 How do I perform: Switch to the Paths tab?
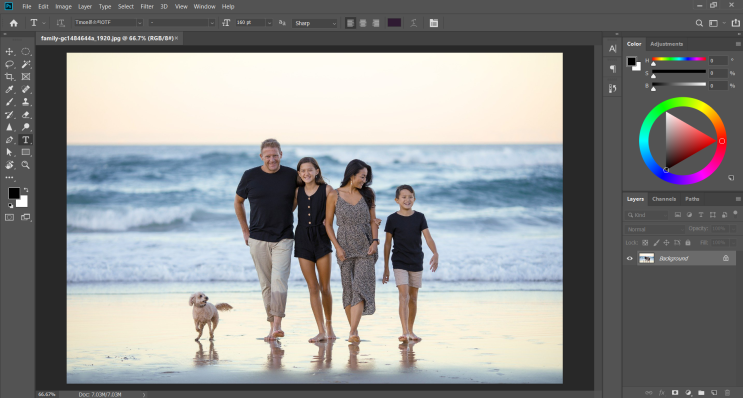click(x=692, y=199)
